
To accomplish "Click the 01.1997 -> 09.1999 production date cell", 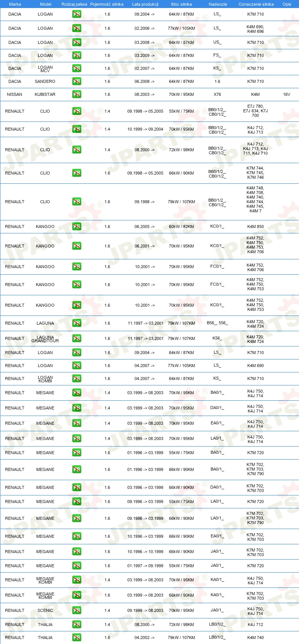I will [145, 566].
